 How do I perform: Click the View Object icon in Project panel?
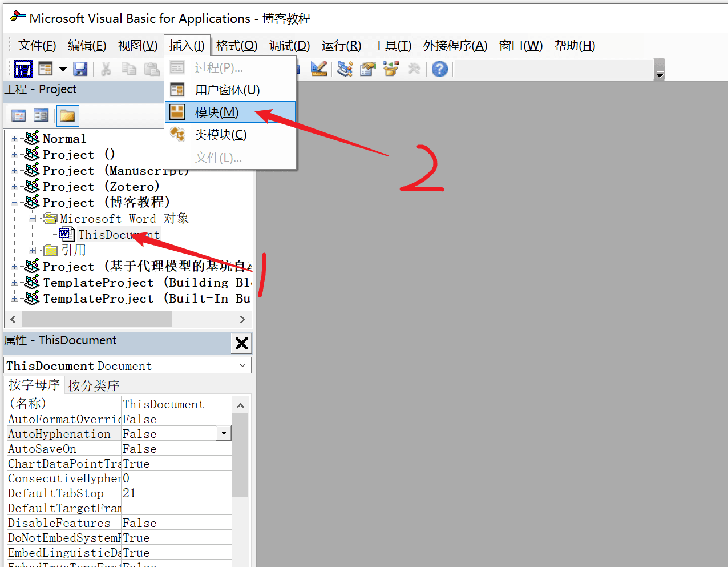point(41,116)
